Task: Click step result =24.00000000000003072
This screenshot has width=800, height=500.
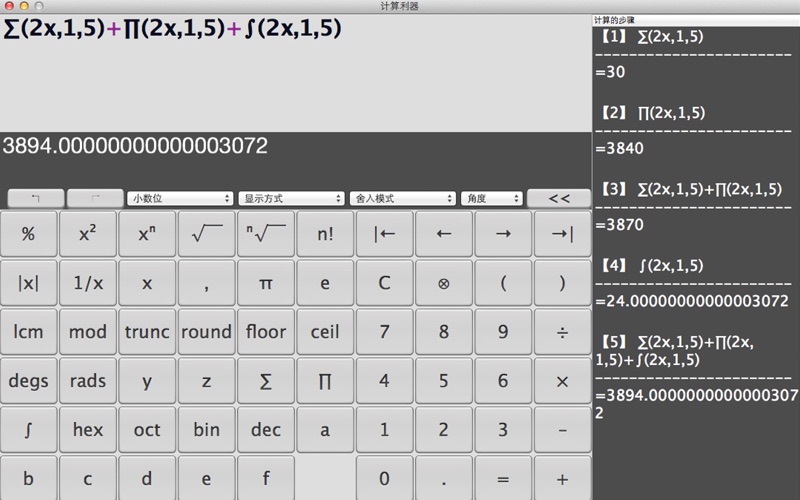Action: click(x=692, y=301)
